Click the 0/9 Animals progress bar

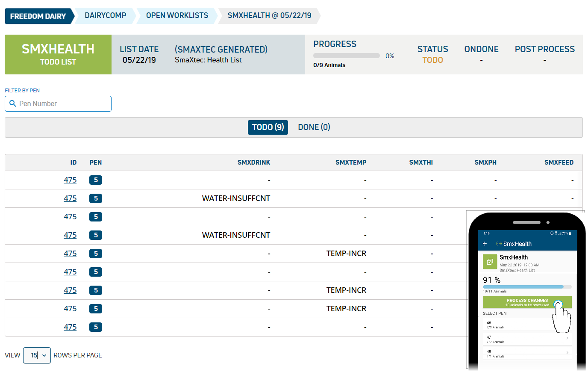(x=346, y=55)
